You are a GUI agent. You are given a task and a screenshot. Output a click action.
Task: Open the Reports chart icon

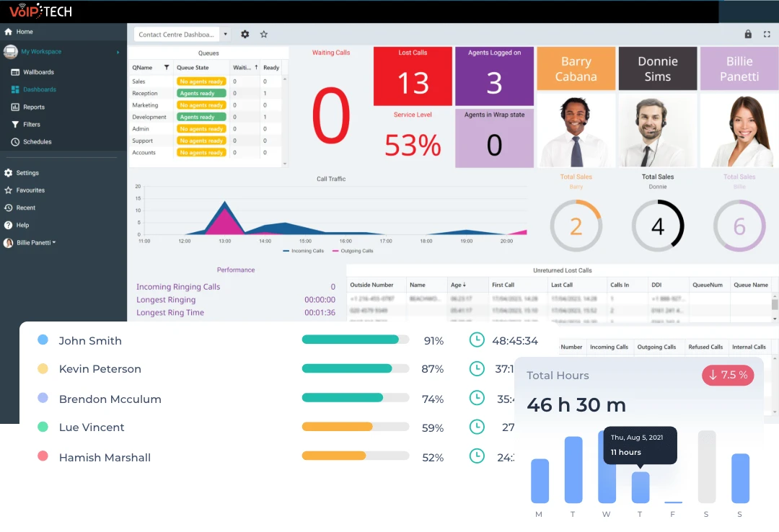click(15, 107)
